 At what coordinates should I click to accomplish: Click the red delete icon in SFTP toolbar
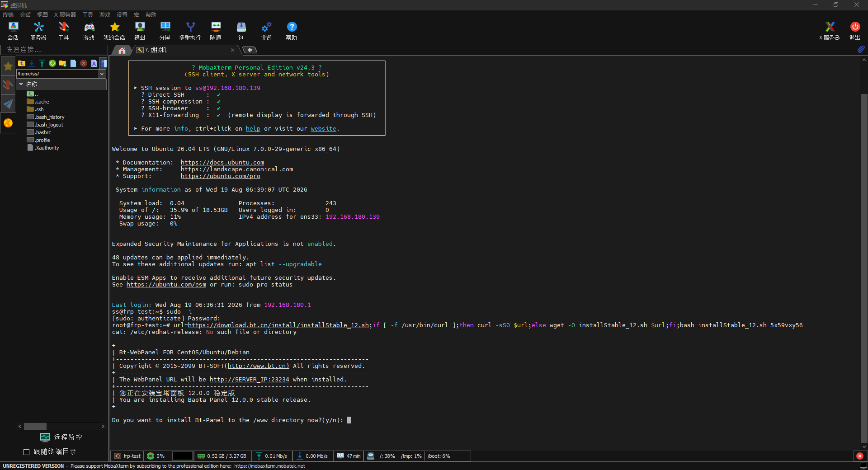84,63
